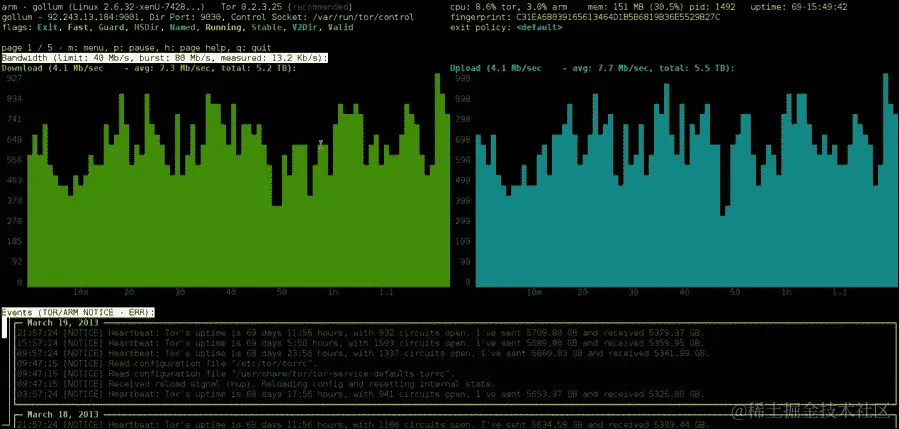Viewport: 899px width, 429px height.
Task: Select log line reading '/etc/tor/torrc' configuration file
Action: [165, 364]
